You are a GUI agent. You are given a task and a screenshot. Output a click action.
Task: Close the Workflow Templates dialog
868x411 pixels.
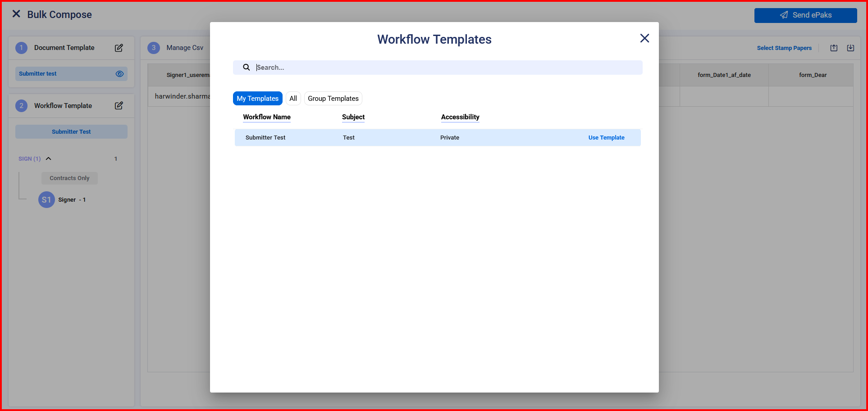(644, 38)
